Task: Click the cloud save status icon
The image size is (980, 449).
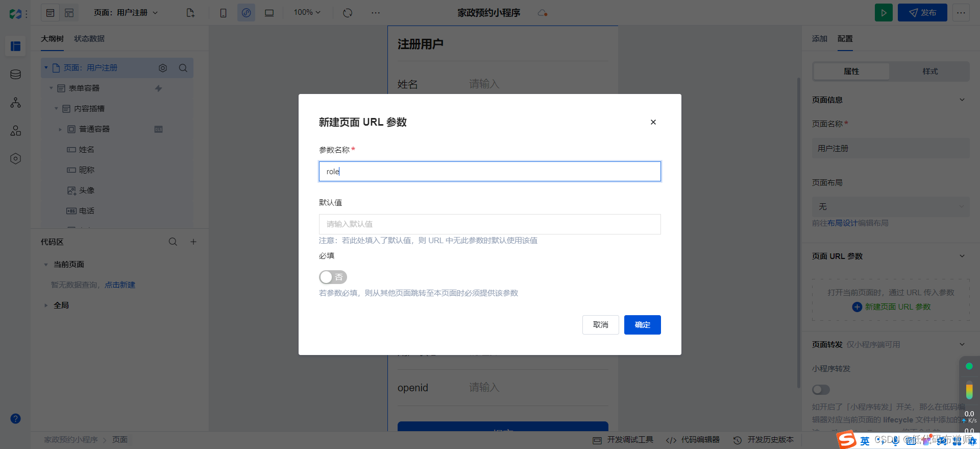Action: coord(542,13)
